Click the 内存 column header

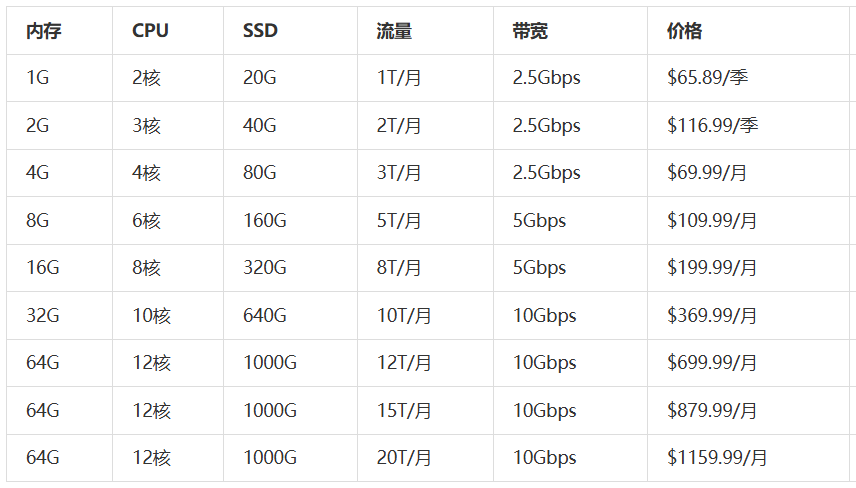coord(44,31)
